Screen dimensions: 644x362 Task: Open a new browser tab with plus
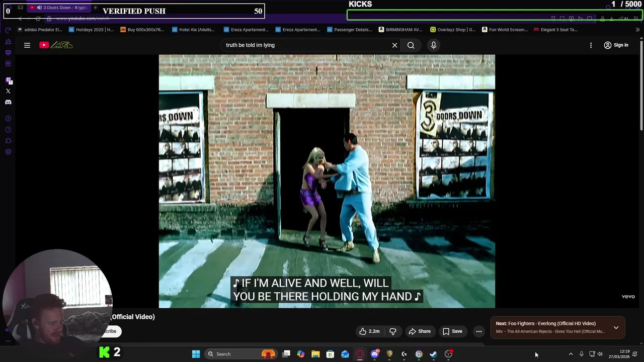(x=95, y=8)
